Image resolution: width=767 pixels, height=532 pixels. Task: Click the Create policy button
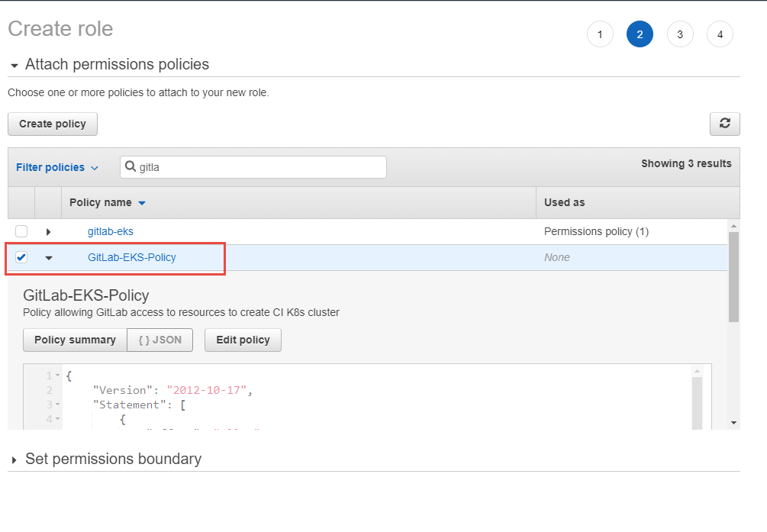click(x=53, y=124)
